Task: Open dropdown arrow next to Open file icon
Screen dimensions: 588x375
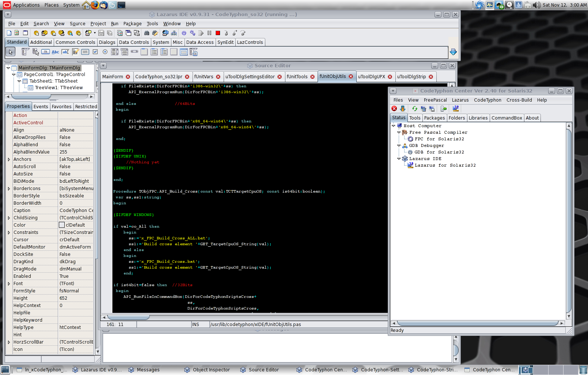Action: (95, 33)
